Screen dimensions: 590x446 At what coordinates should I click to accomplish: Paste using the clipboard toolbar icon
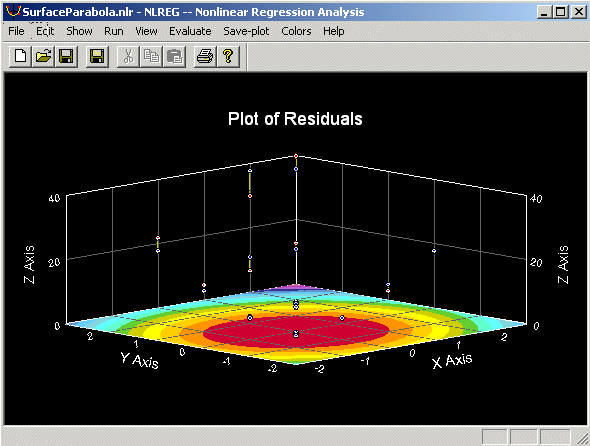[174, 57]
